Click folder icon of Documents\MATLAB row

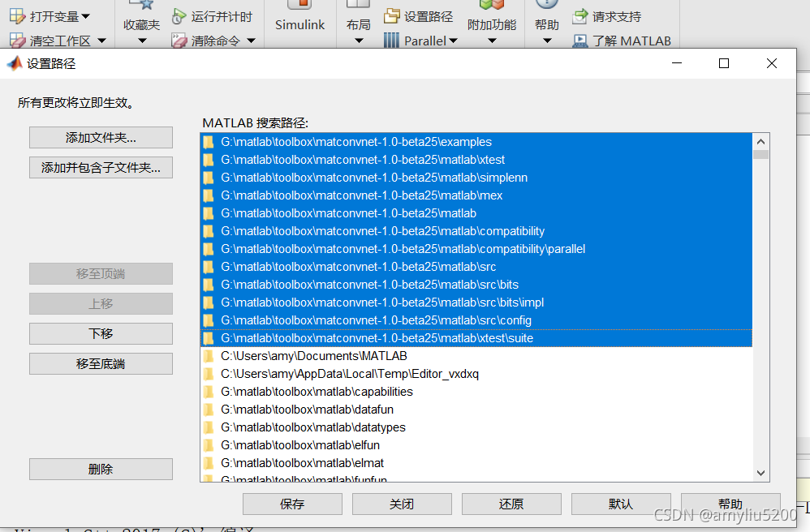(x=209, y=356)
